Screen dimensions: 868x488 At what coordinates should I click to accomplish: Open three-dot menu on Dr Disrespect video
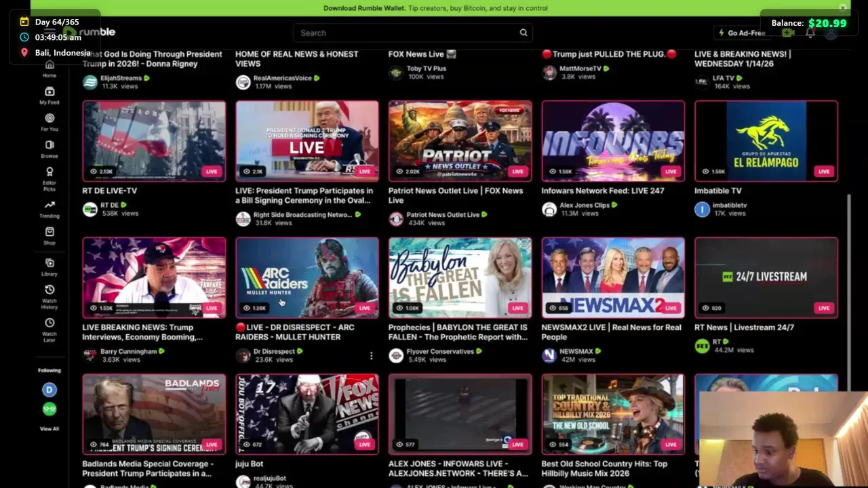[x=371, y=355]
